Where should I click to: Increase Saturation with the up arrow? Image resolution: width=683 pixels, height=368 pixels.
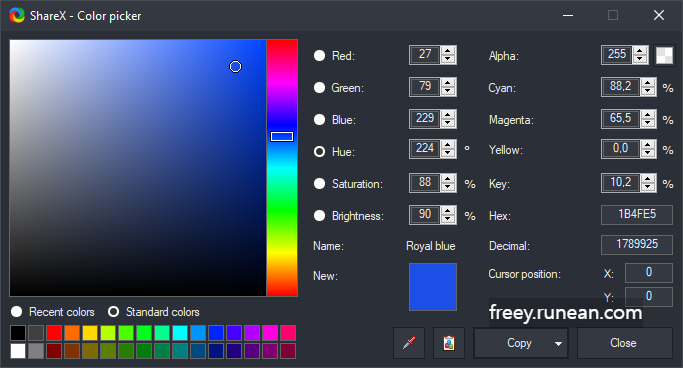448,179
